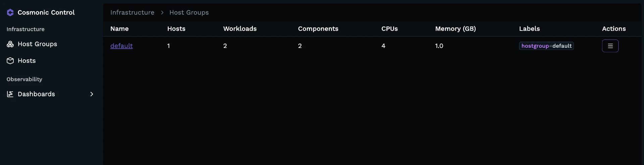Viewport: 644px width, 165px height.
Task: Expand the Dashboards chevron arrow
Action: pos(92,94)
